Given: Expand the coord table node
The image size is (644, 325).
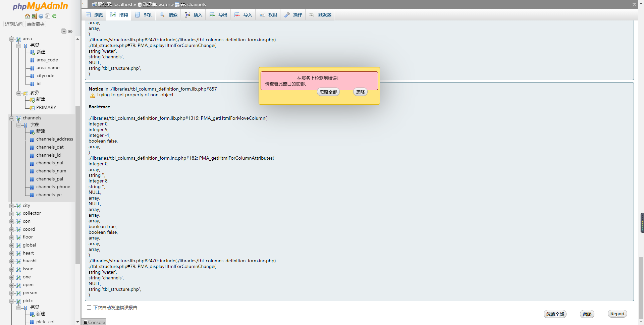Looking at the screenshot, I should tap(12, 230).
